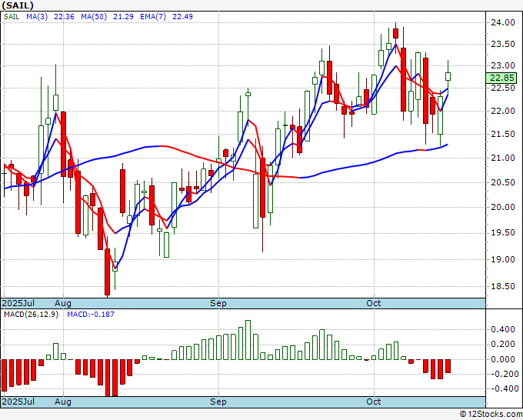The image size is (523, 420).
Task: Click the 19.50 price axis label
Action: (502, 233)
